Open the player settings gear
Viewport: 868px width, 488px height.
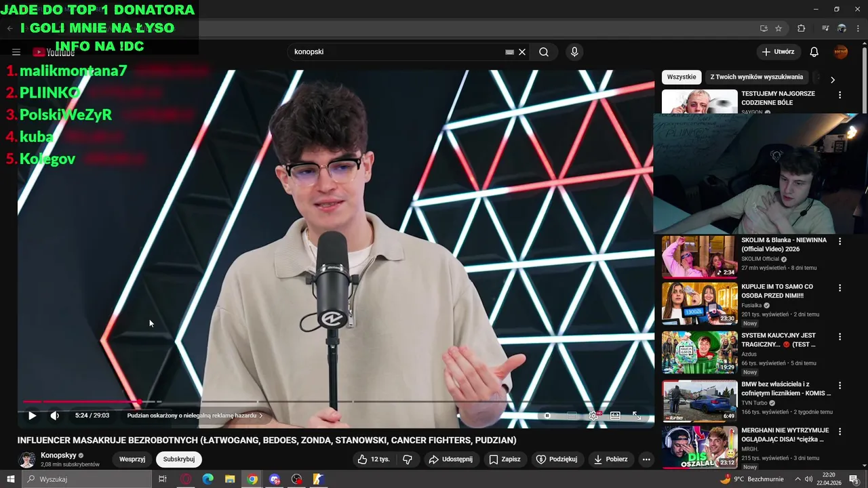click(x=593, y=415)
